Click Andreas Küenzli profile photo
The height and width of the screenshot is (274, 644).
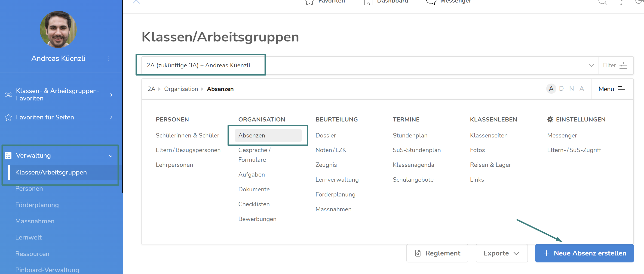(58, 29)
